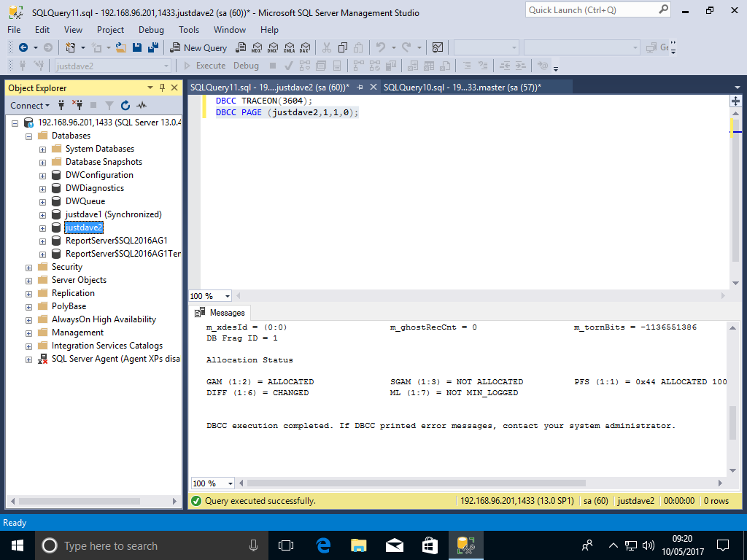Click the DAX query toolbar icon
The height and width of the screenshot is (560, 747).
point(305,47)
